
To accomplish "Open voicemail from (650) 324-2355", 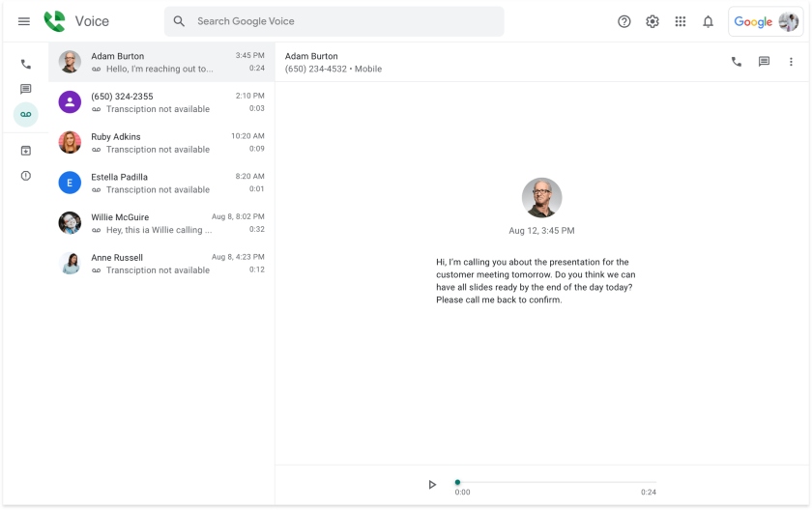I will click(161, 102).
